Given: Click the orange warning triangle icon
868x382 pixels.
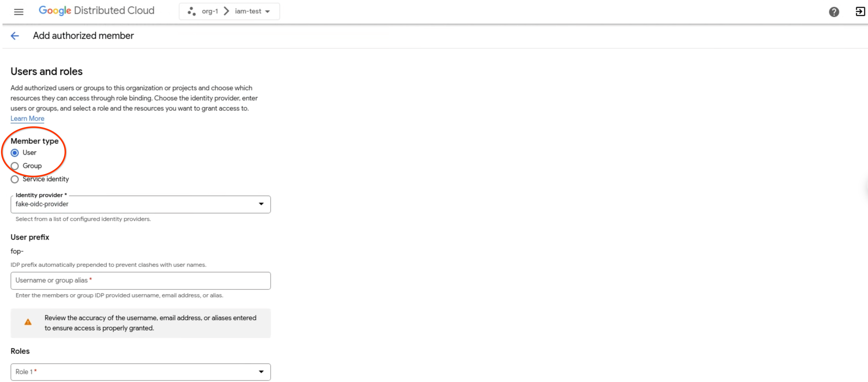Looking at the screenshot, I should tap(28, 322).
